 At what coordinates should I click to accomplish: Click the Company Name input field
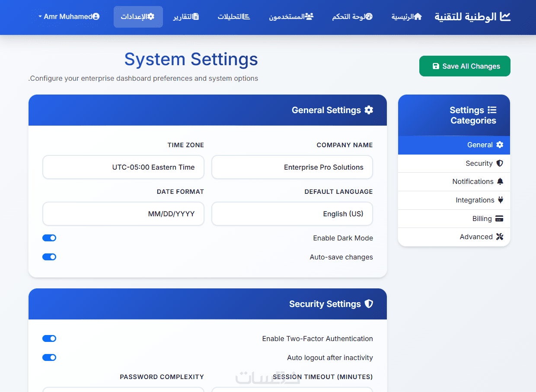pyautogui.click(x=292, y=167)
